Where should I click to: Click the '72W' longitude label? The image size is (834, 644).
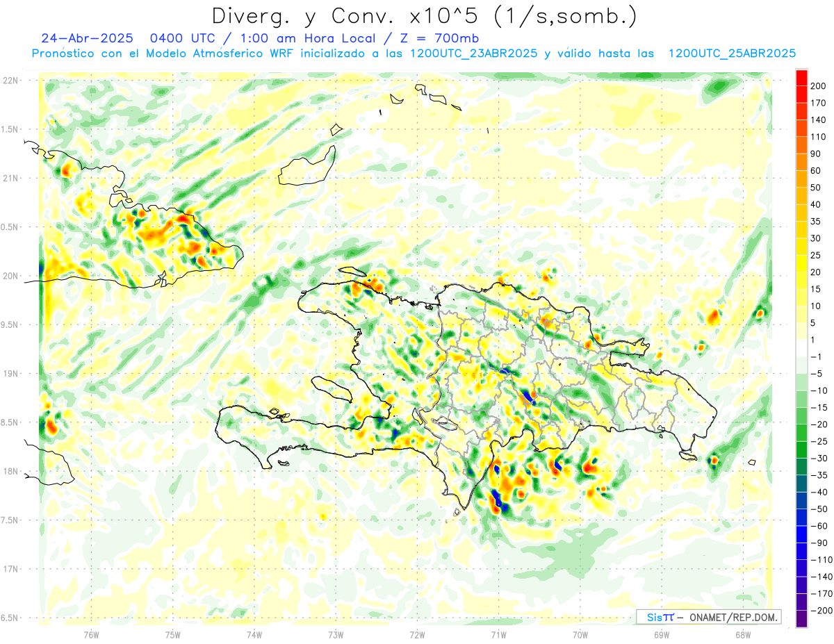coord(417,634)
